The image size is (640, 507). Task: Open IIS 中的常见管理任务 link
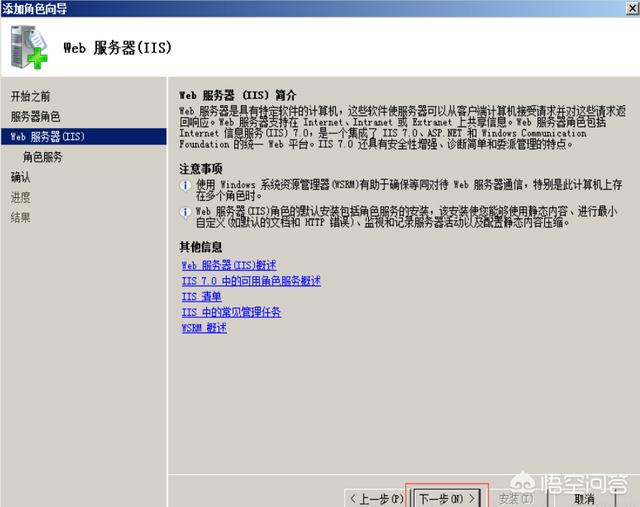point(231,312)
